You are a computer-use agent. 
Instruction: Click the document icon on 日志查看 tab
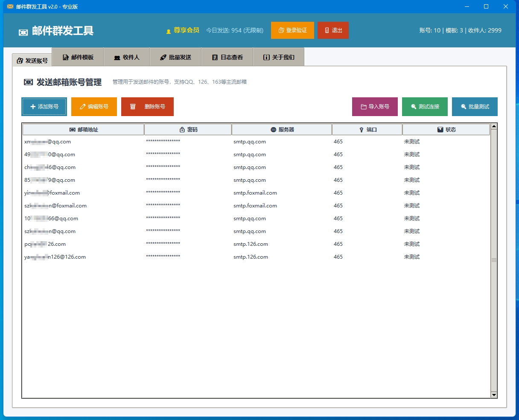(x=215, y=57)
